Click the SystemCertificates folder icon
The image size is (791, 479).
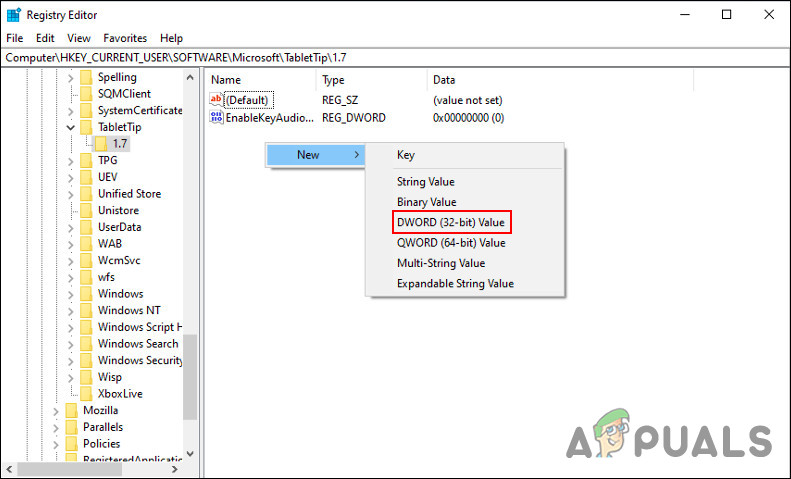pos(86,110)
